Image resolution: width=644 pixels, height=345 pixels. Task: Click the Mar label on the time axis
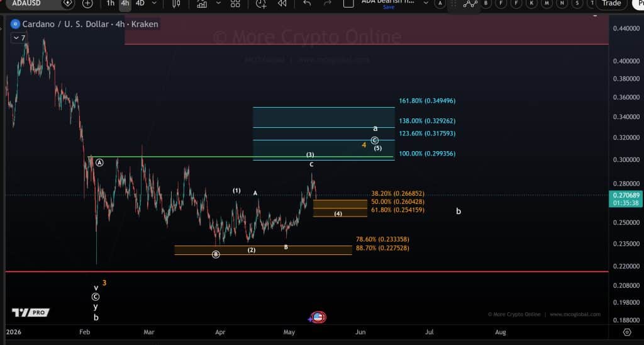149,332
